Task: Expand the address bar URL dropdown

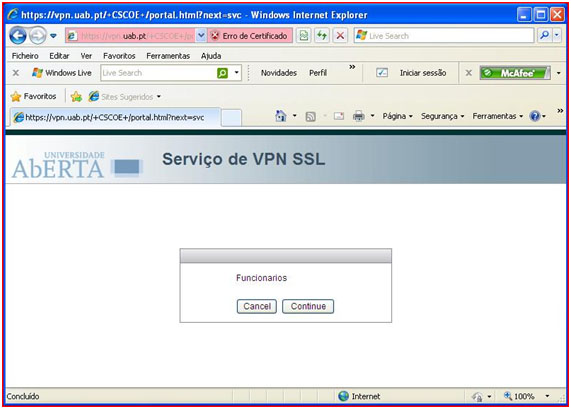Action: 201,36
